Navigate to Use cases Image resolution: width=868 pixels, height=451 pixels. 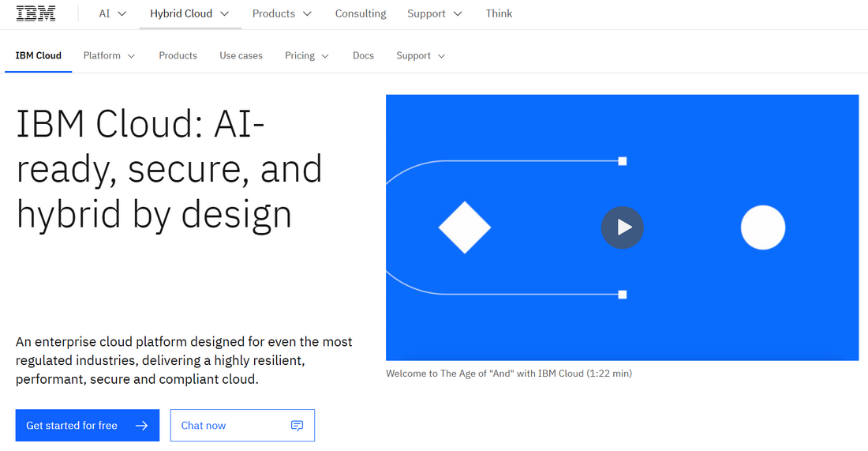pos(241,56)
